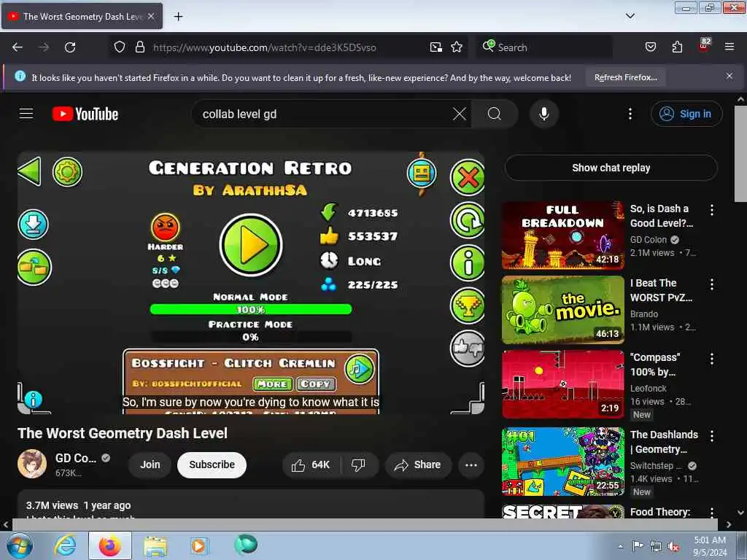Open YouTube settings three-dot menu

click(x=630, y=114)
